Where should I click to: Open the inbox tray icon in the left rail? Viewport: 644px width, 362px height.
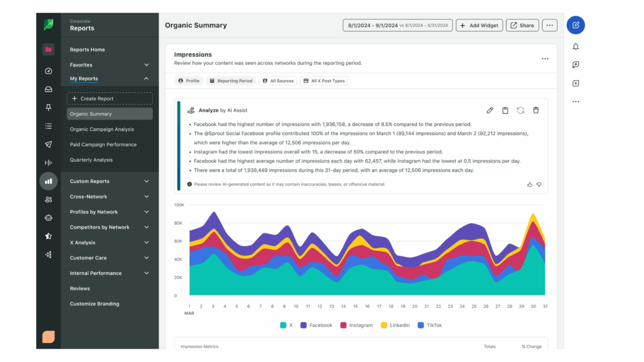pyautogui.click(x=48, y=90)
